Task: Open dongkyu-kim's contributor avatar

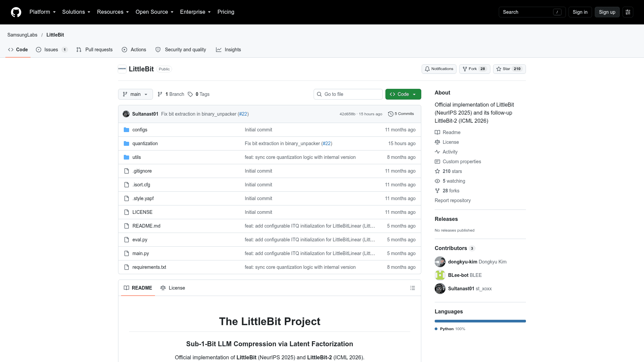Action: tap(440, 262)
